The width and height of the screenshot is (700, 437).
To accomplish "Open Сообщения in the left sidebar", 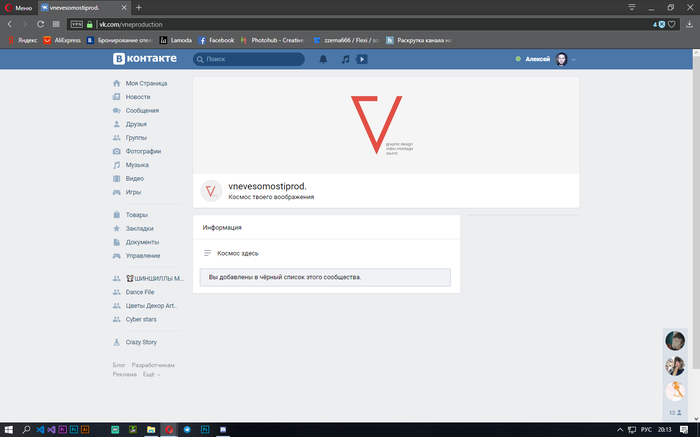I will (141, 111).
